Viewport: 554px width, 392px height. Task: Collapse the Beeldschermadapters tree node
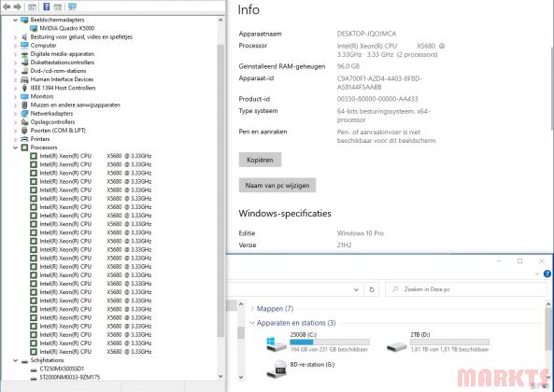pyautogui.click(x=15, y=21)
